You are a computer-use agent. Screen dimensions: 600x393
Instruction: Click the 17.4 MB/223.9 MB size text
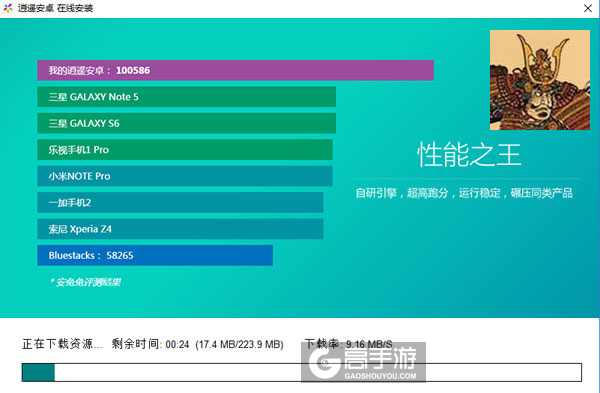239,344
